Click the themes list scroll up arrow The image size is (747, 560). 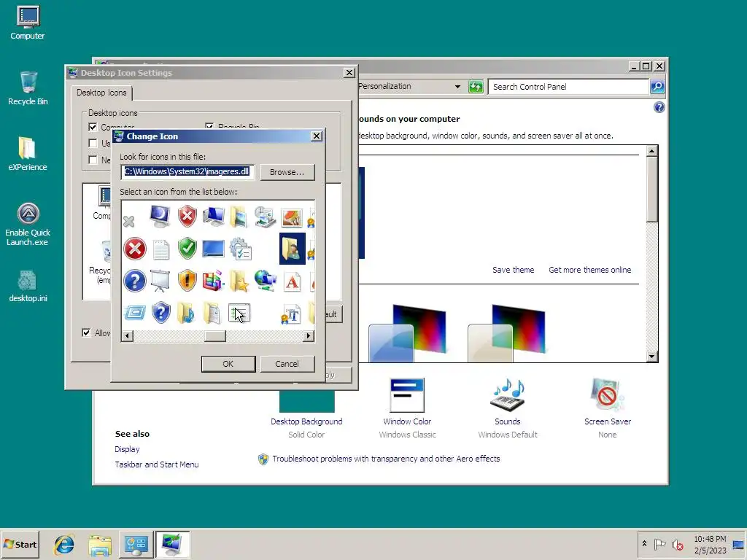point(651,151)
